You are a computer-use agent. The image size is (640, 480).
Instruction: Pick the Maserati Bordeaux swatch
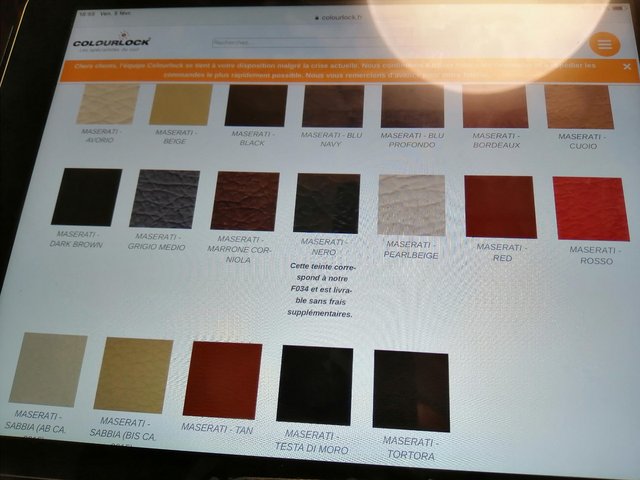coord(496,107)
